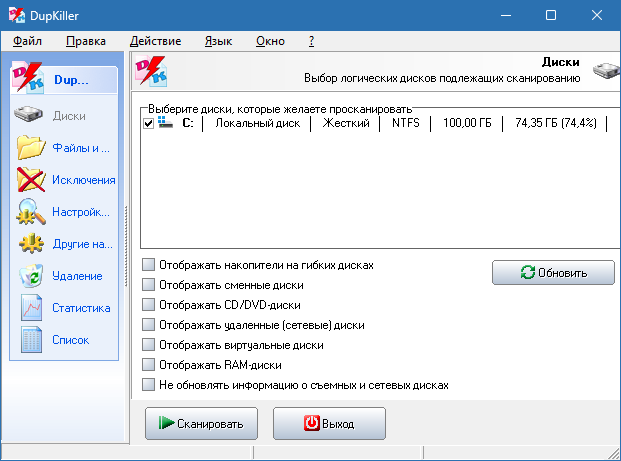Select the Статистика chart icon
Viewport: 621px width, 461px height.
tap(31, 308)
